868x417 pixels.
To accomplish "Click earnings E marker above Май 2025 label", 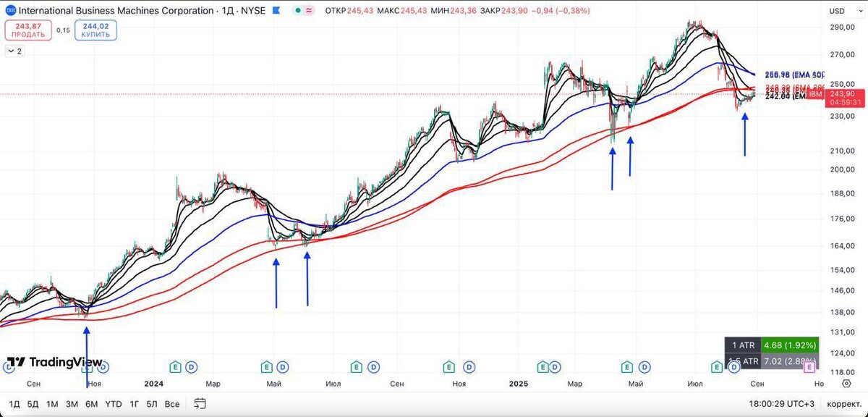I will (628, 366).
